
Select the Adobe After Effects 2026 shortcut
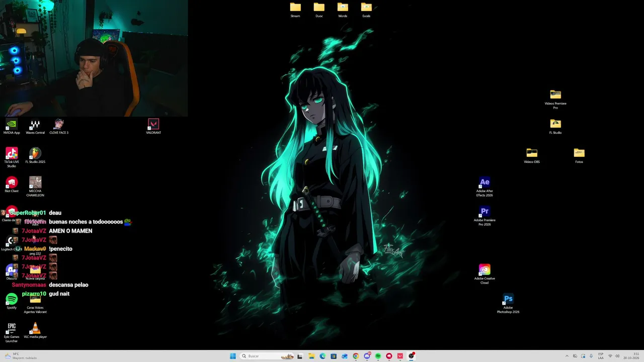point(485,187)
